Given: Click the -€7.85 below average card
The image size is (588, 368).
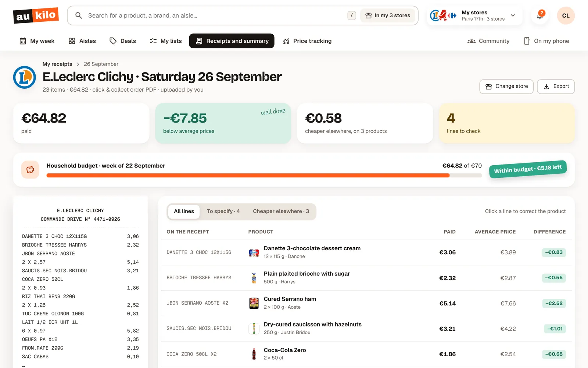Looking at the screenshot, I should (x=223, y=123).
